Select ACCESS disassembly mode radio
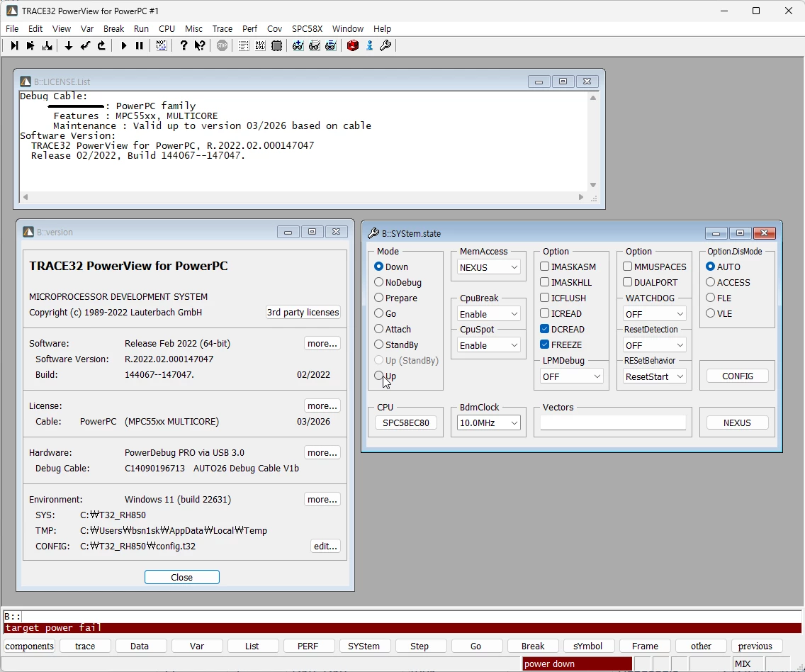The image size is (805, 672). coord(711,282)
